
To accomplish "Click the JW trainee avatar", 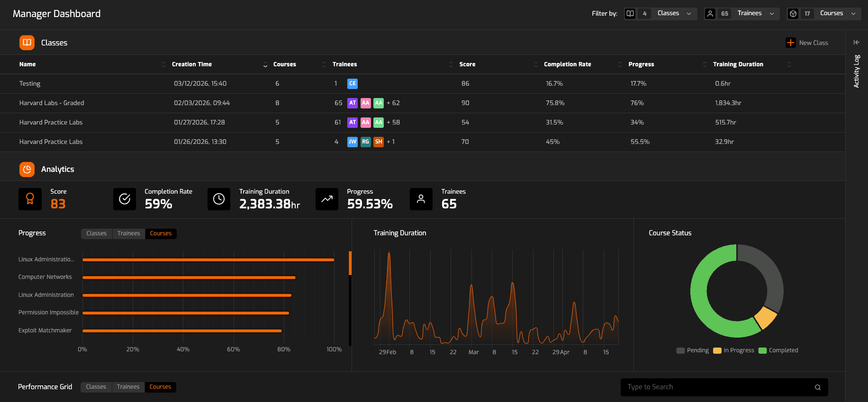I will 353,142.
